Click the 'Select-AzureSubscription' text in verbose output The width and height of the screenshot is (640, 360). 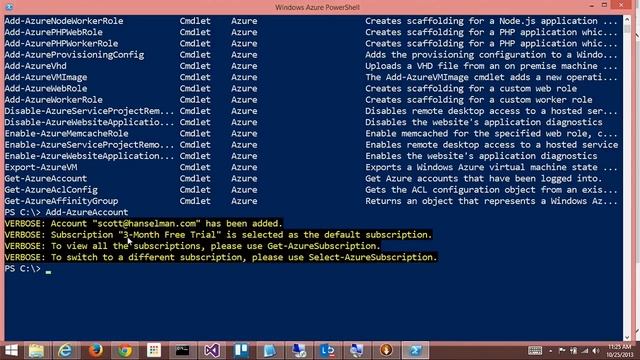click(371, 257)
